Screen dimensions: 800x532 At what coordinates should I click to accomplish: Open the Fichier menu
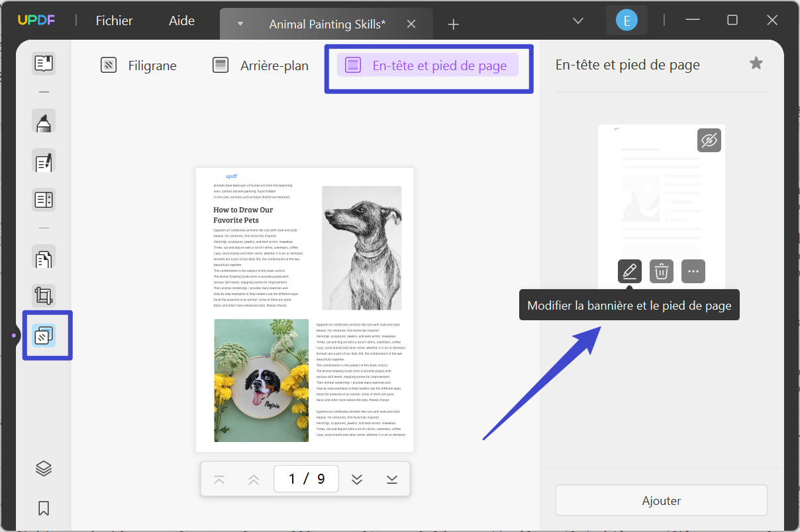(113, 21)
